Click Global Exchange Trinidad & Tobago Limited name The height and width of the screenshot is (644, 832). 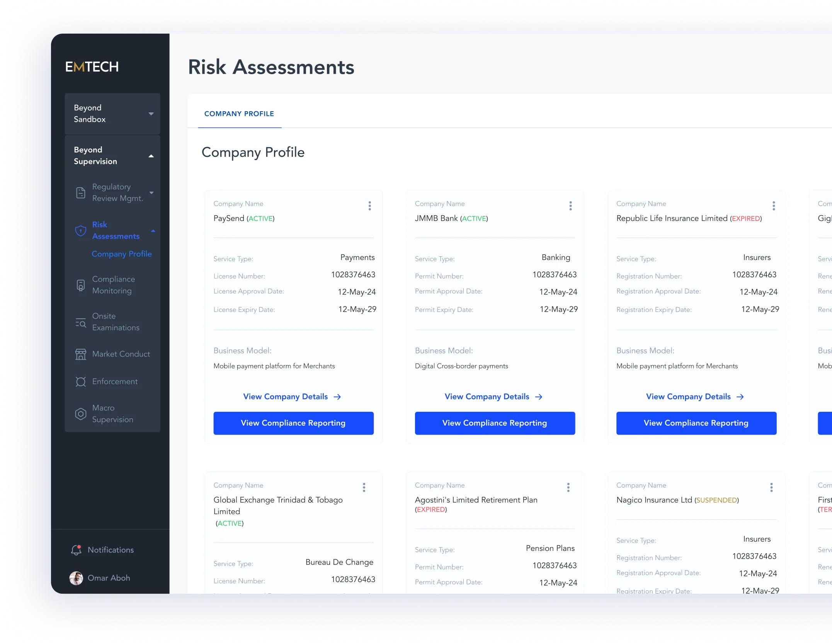pos(278,506)
